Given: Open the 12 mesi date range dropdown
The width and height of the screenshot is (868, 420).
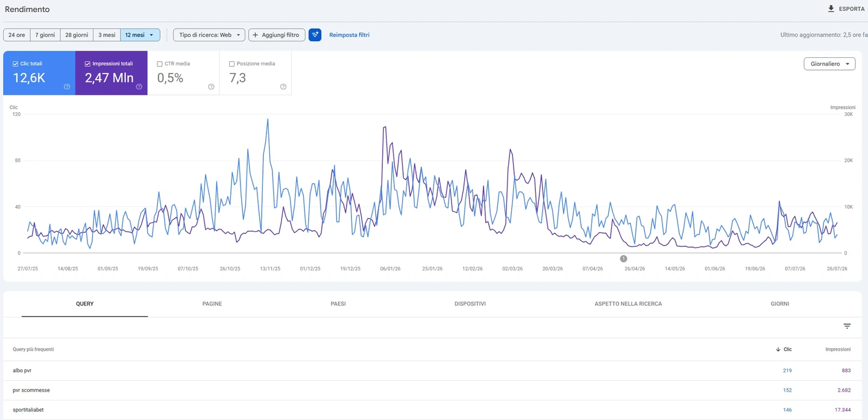Looking at the screenshot, I should (x=140, y=35).
